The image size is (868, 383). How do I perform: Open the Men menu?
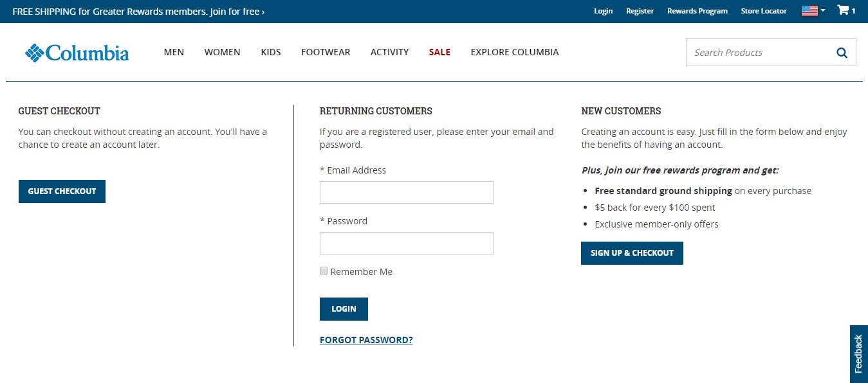click(174, 52)
